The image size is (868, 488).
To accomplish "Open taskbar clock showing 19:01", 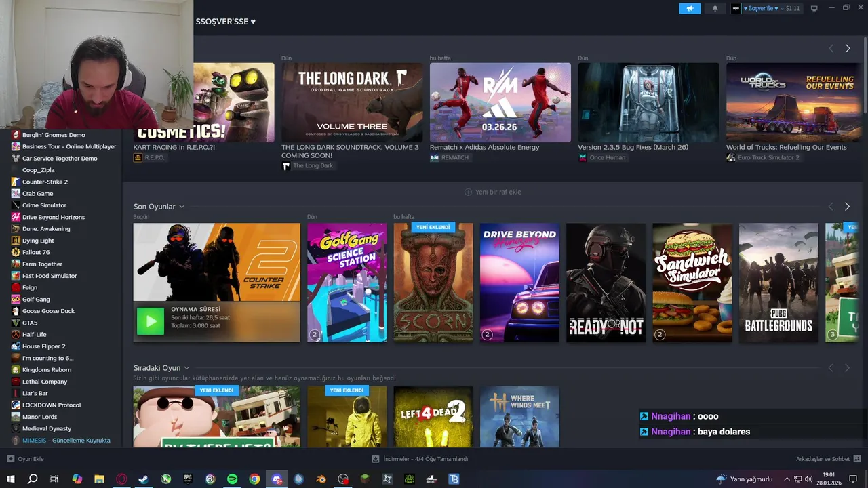I will coord(829,479).
